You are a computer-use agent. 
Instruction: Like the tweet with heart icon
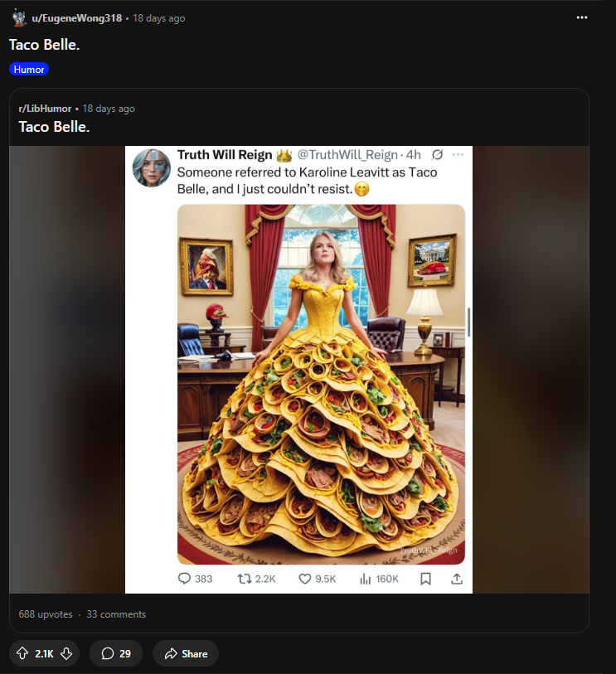(x=305, y=579)
